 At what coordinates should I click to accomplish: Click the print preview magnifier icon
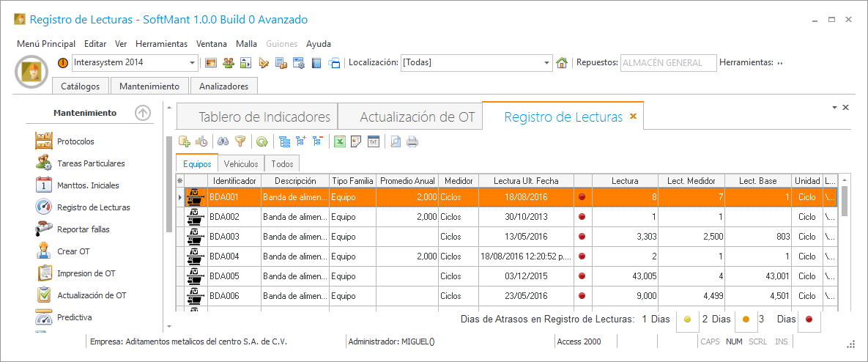(x=396, y=142)
